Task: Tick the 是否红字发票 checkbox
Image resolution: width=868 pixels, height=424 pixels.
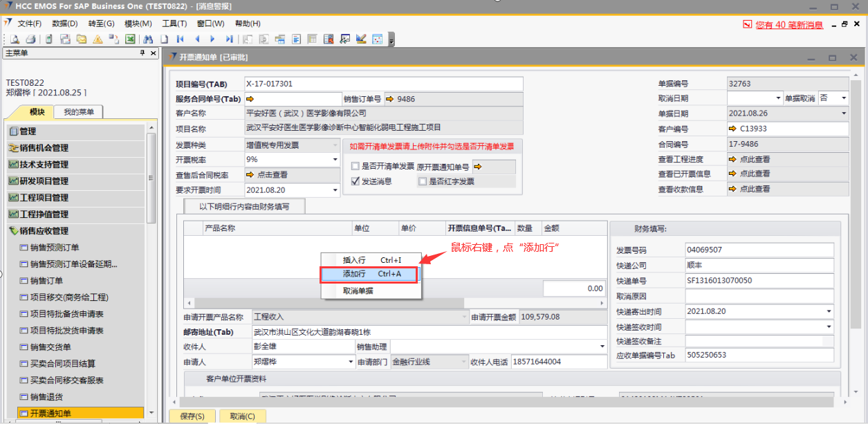Action: tap(422, 181)
